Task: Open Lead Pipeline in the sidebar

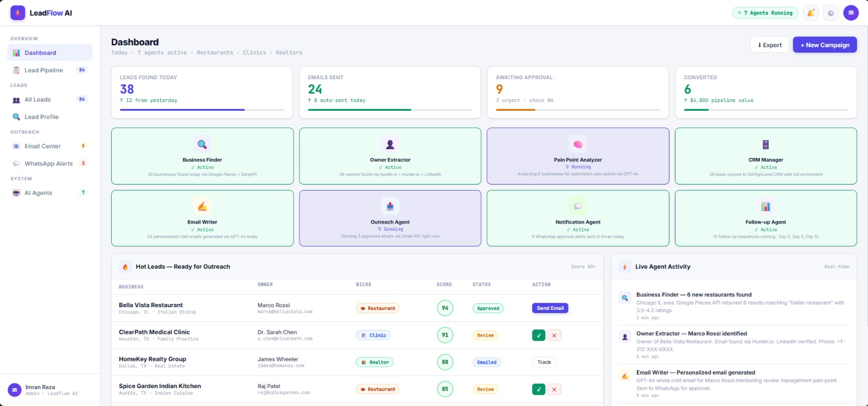Action: point(49,70)
